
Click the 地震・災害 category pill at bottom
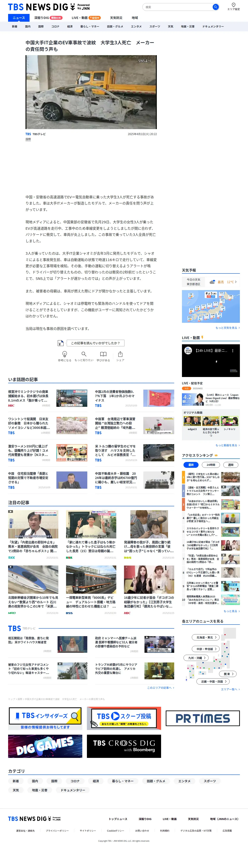click(40, 790)
